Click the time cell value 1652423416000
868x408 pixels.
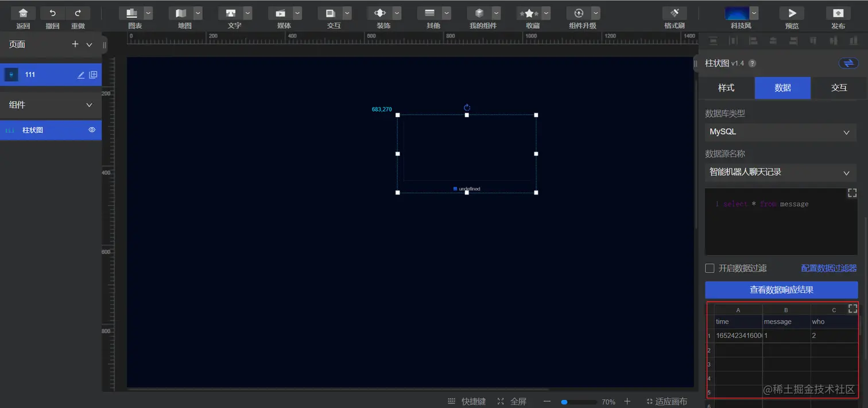pos(739,336)
